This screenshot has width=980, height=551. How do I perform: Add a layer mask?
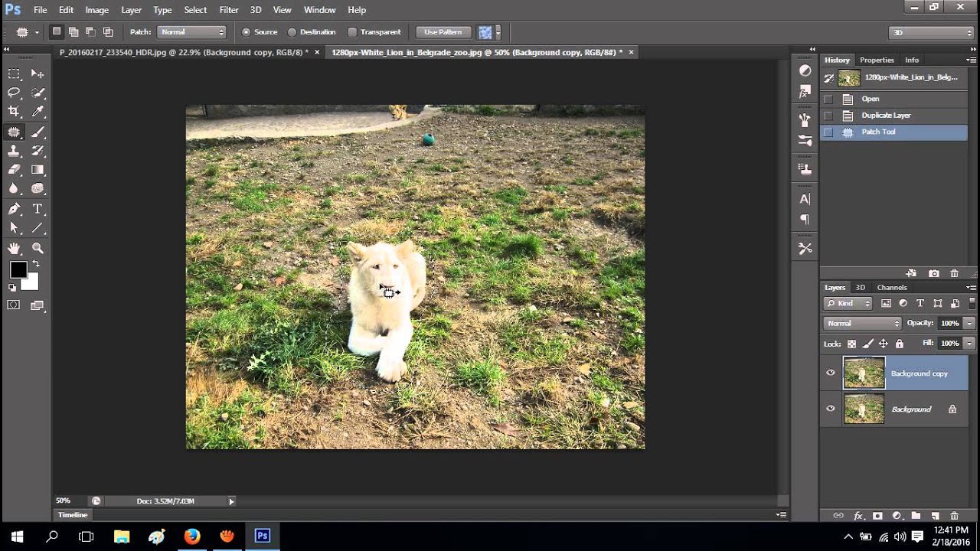877,516
